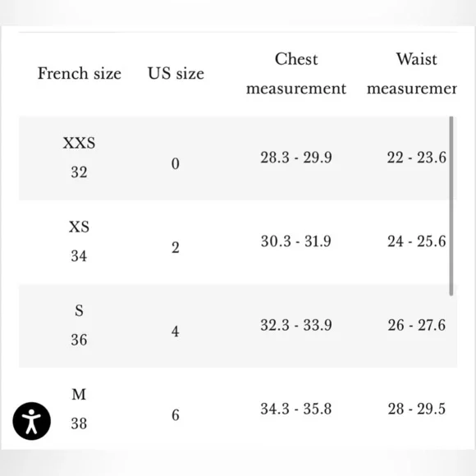Select the XXS 32 size cell
Screen dimensions: 476x476
pos(79,158)
